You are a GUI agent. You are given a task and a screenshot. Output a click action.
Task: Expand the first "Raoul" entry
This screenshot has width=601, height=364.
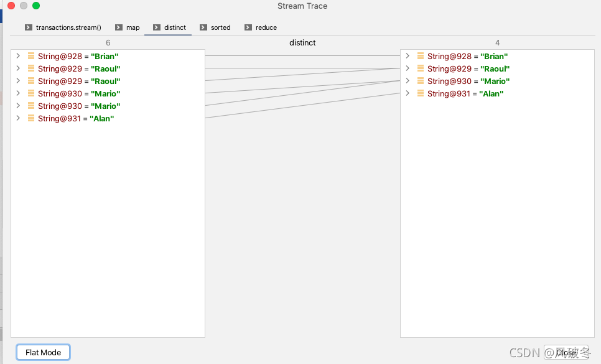click(17, 68)
